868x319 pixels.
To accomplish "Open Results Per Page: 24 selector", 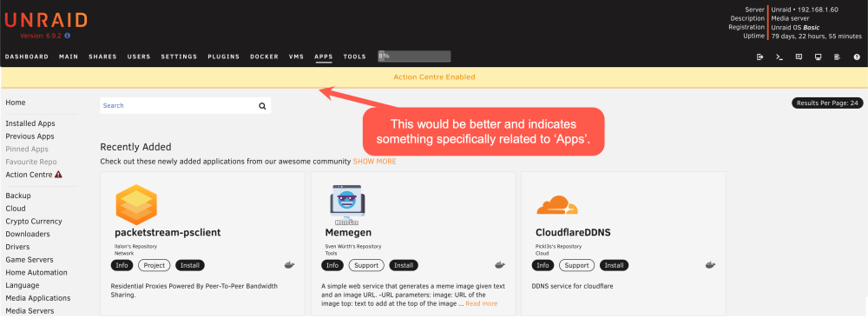I will coord(827,103).
